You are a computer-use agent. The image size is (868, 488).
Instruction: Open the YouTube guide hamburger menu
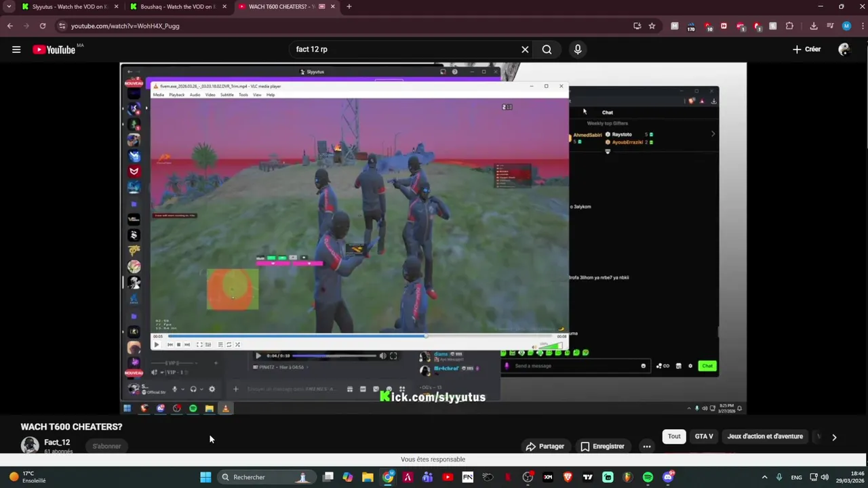(16, 49)
